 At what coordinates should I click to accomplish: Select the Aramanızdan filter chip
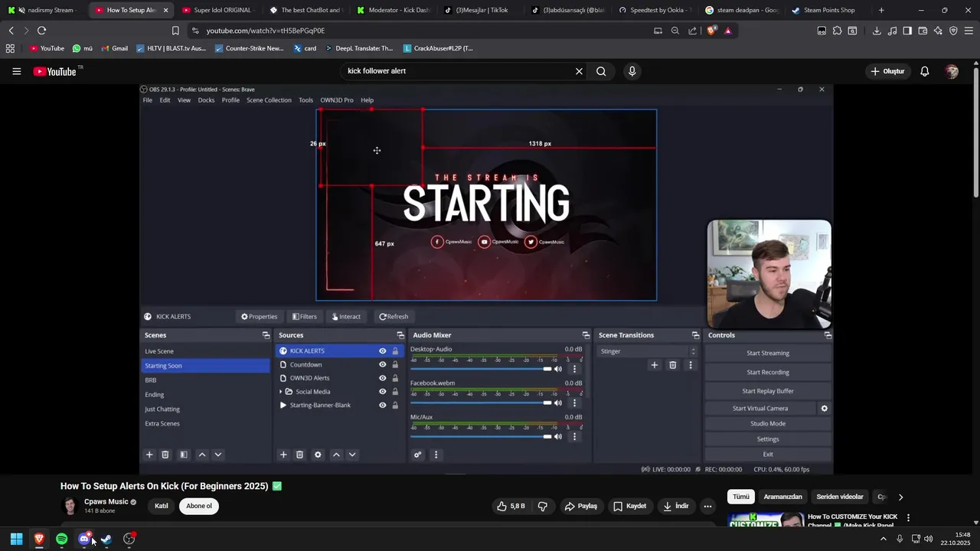point(782,497)
